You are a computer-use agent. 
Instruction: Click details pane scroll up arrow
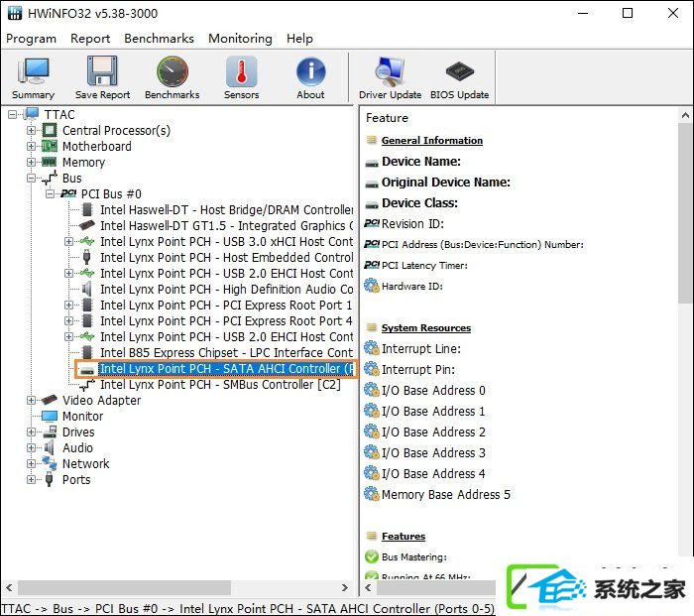(685, 116)
